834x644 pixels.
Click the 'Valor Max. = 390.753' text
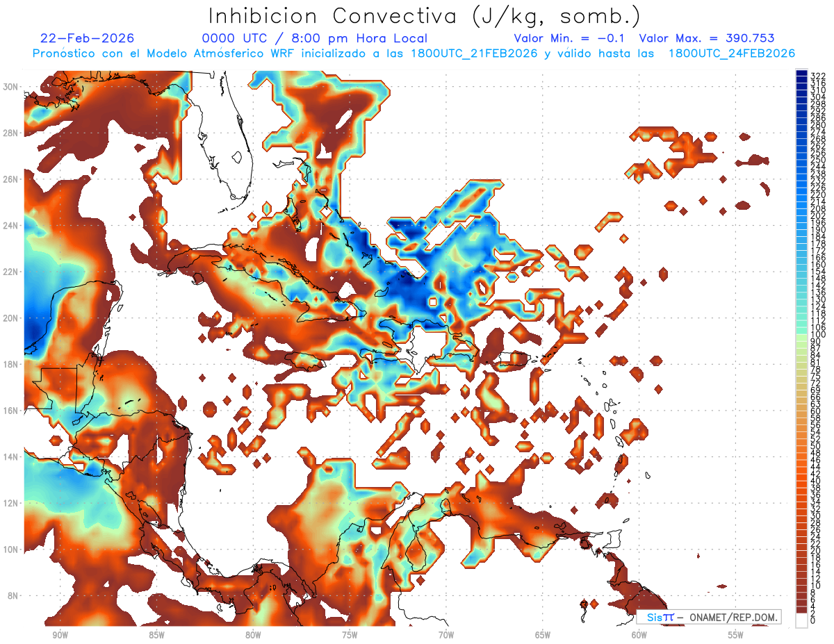(707, 38)
